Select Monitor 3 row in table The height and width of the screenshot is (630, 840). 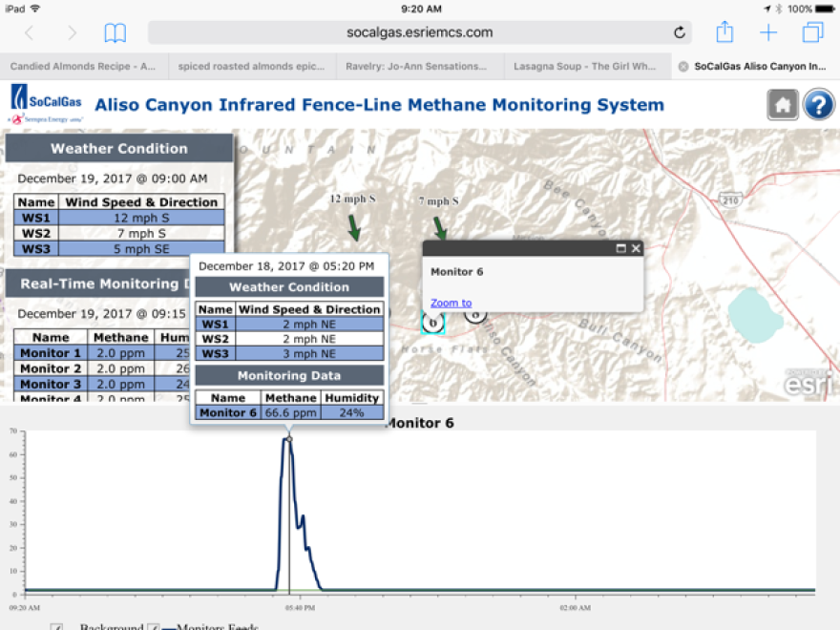coord(102,384)
